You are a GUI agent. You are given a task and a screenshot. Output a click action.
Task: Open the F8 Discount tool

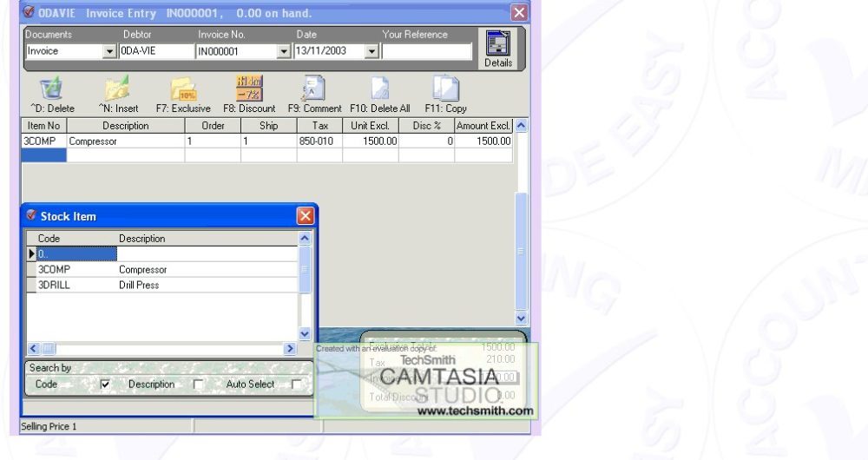tap(249, 88)
